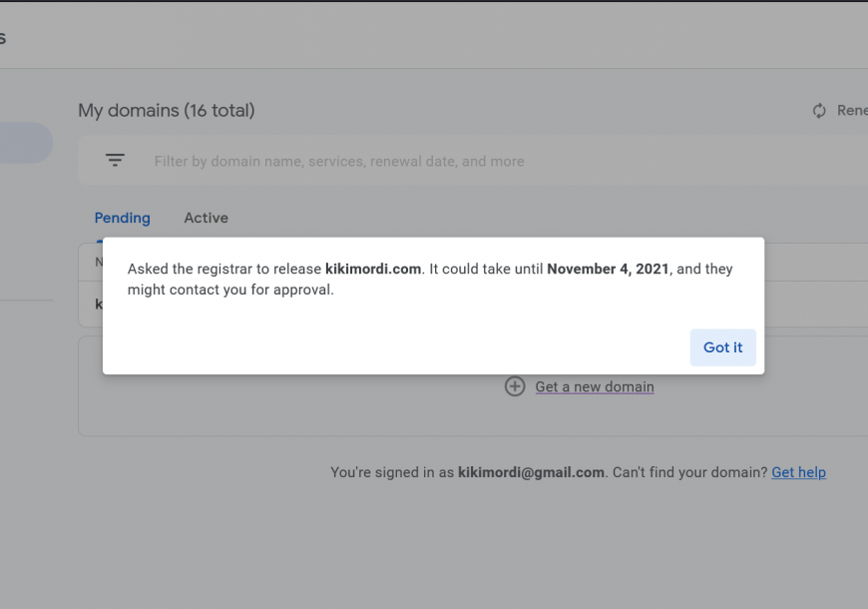The height and width of the screenshot is (609, 868).
Task: Switch to the Active tab
Action: pos(206,218)
